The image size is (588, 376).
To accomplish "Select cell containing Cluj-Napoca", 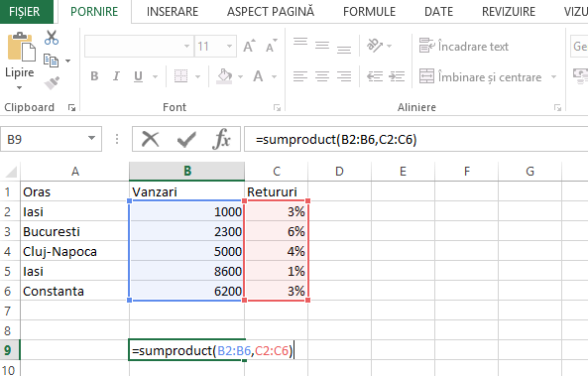I will pyautogui.click(x=75, y=251).
